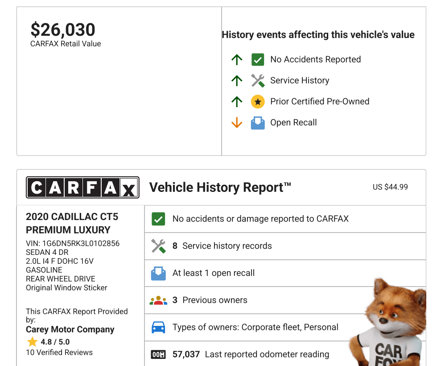The image size is (445, 366).
Task: Click the green checkmark beside No Accidents Reported
Action: click(x=258, y=60)
